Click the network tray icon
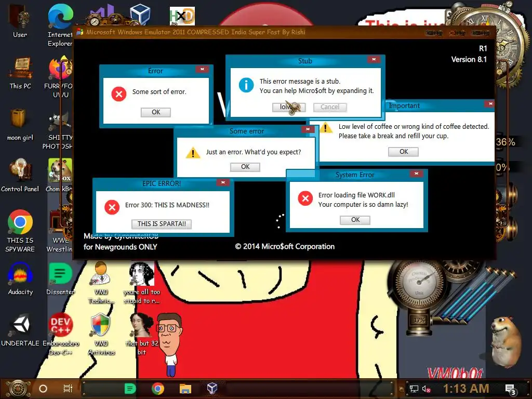Image resolution: width=532 pixels, height=399 pixels. pos(414,389)
